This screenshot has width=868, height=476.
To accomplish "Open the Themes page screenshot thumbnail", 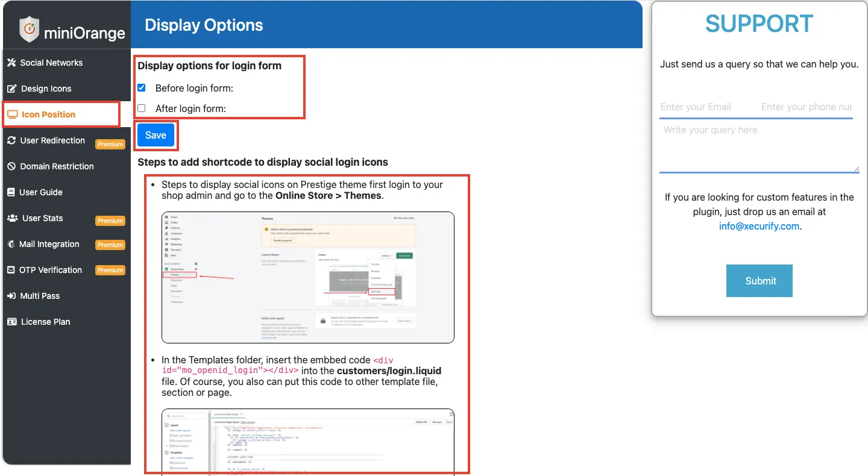I will tap(308, 277).
